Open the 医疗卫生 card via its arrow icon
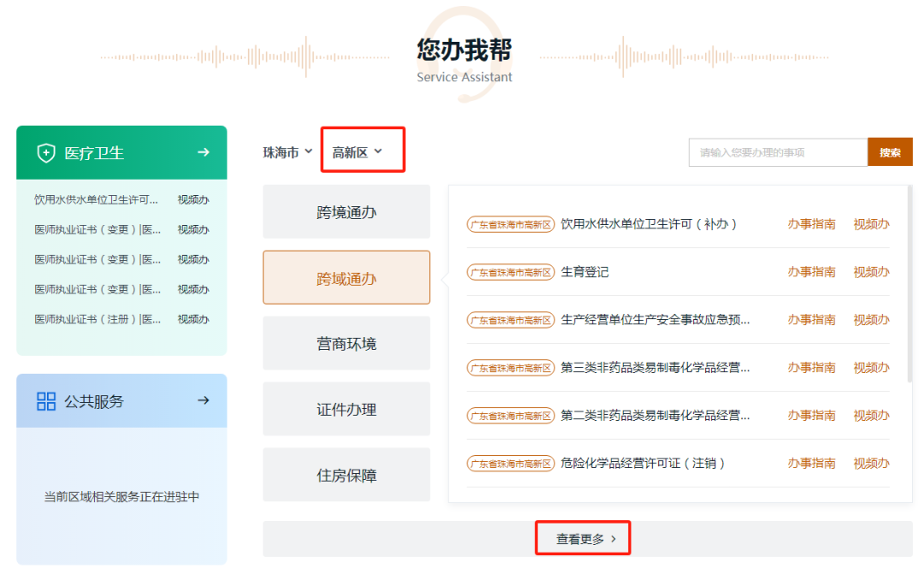This screenshot has width=924, height=580. pyautogui.click(x=203, y=152)
